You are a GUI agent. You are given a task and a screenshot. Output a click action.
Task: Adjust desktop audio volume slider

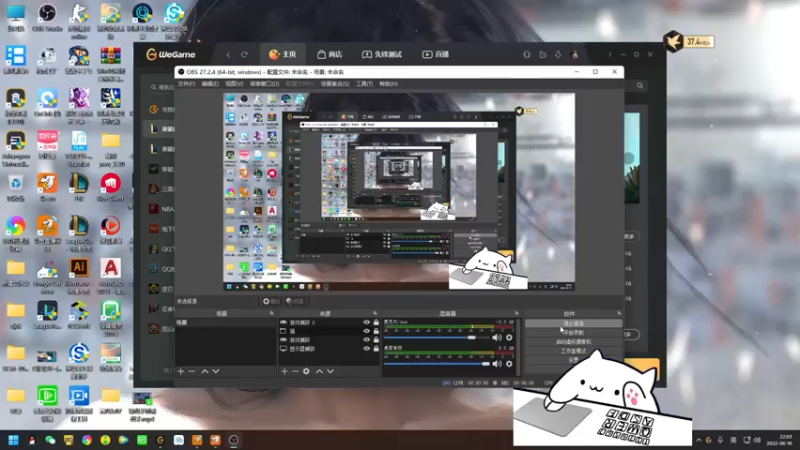tap(436, 363)
